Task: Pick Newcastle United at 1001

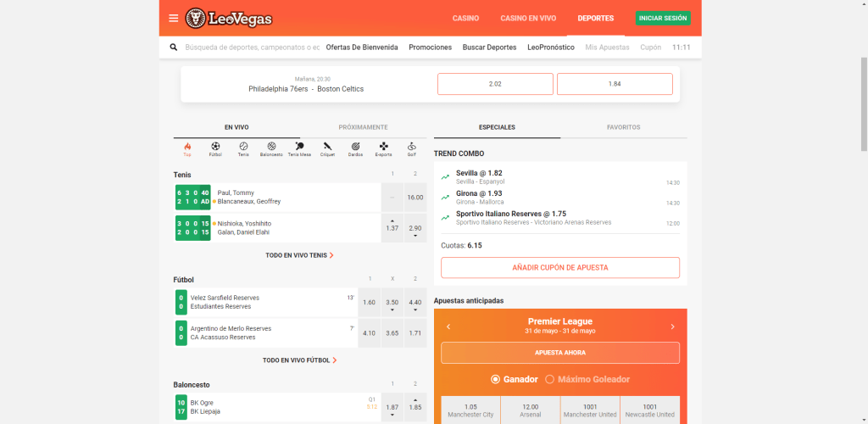Action: coord(650,410)
